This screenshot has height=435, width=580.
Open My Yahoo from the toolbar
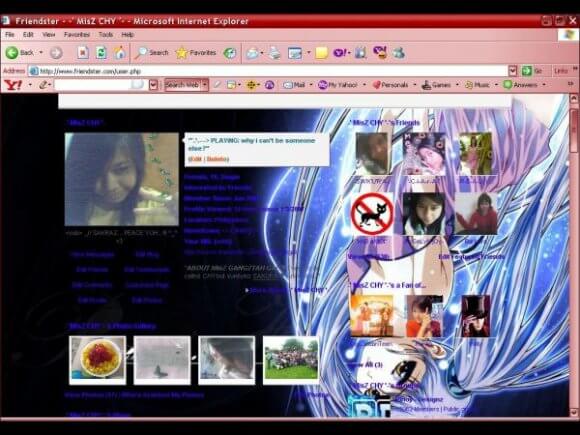pos(338,85)
